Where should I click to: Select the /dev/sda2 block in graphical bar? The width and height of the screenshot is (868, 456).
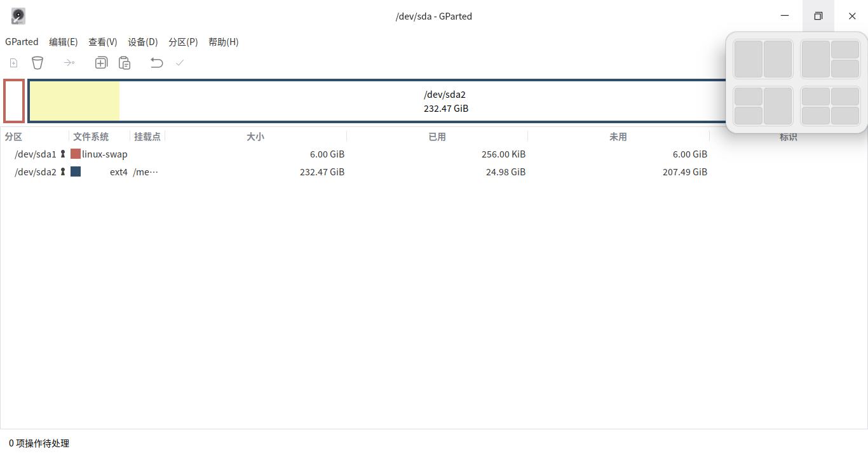pos(445,102)
